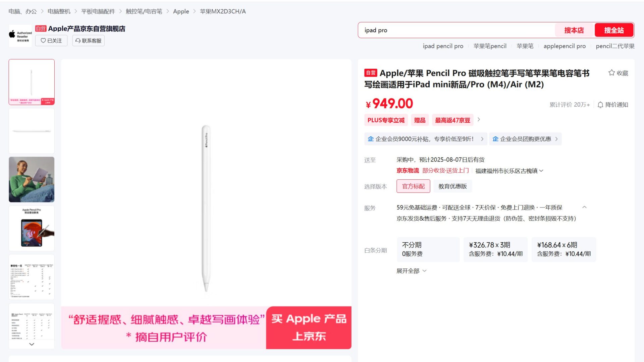Collapse the service details chevron
Viewport: 644px width, 362px height.
584,207
